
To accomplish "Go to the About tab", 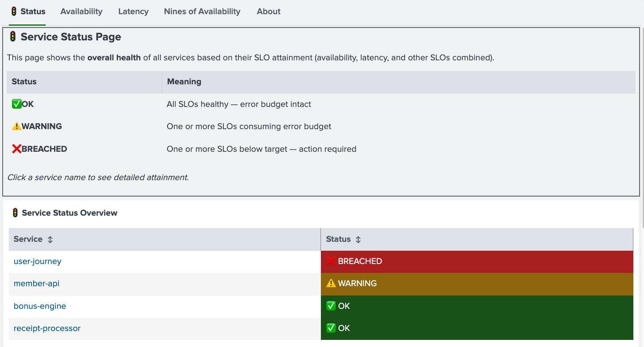I will (269, 12).
